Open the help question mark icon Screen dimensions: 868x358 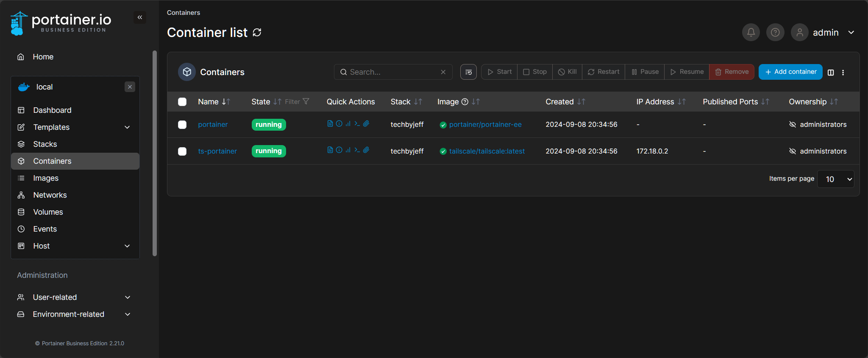tap(775, 32)
